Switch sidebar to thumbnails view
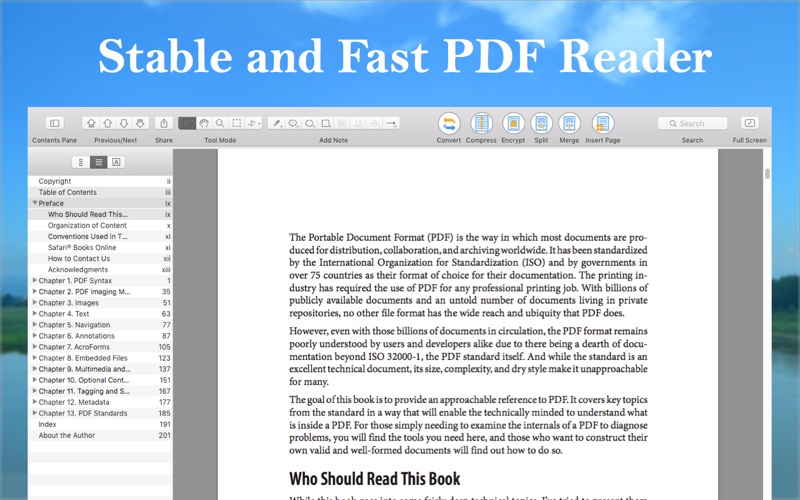 click(x=80, y=162)
